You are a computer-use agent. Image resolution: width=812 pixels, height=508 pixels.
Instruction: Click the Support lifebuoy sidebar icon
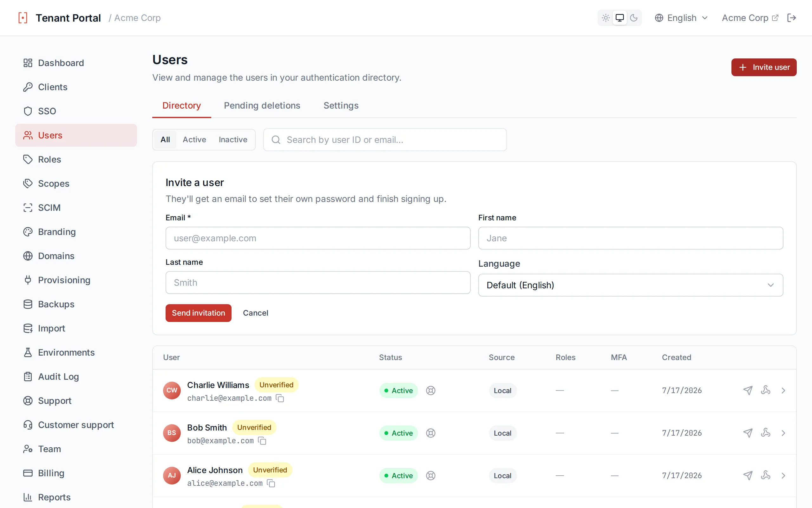click(x=28, y=401)
